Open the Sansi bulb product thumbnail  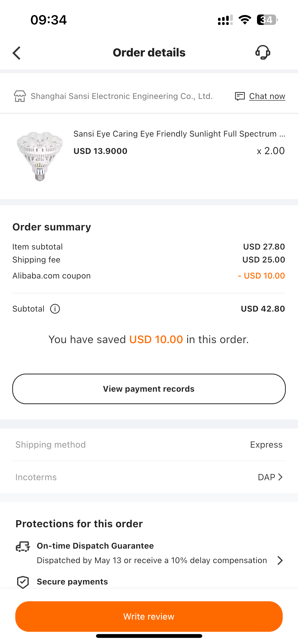[40, 156]
